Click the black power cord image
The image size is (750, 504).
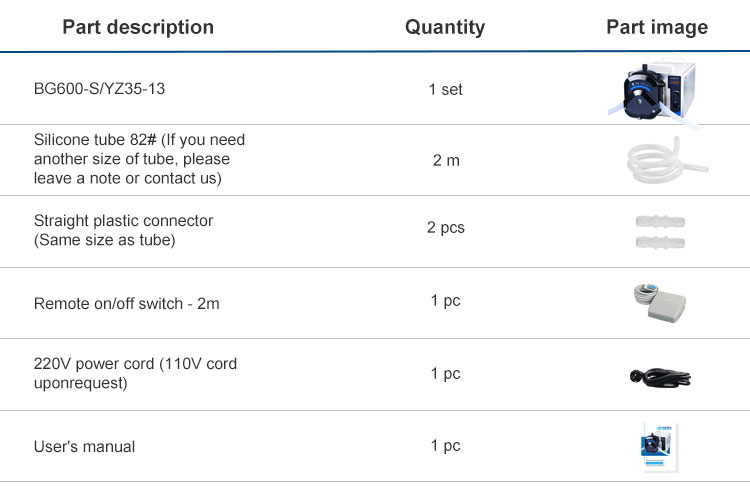tap(660, 377)
